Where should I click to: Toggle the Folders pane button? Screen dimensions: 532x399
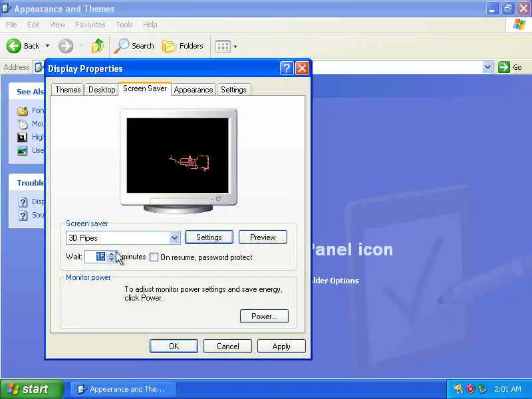pyautogui.click(x=182, y=46)
